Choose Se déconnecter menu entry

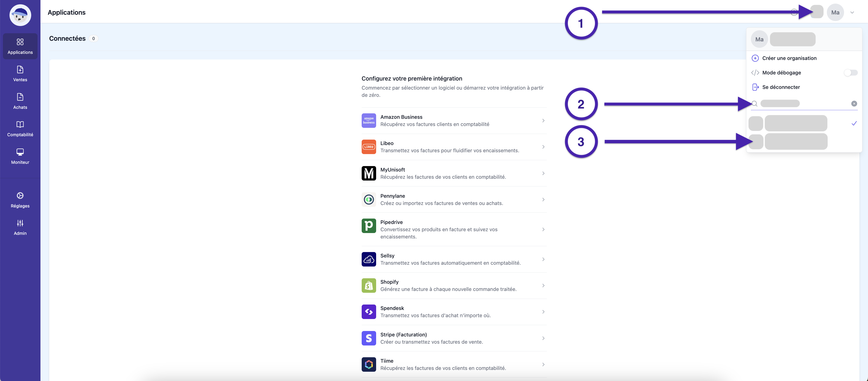781,87
